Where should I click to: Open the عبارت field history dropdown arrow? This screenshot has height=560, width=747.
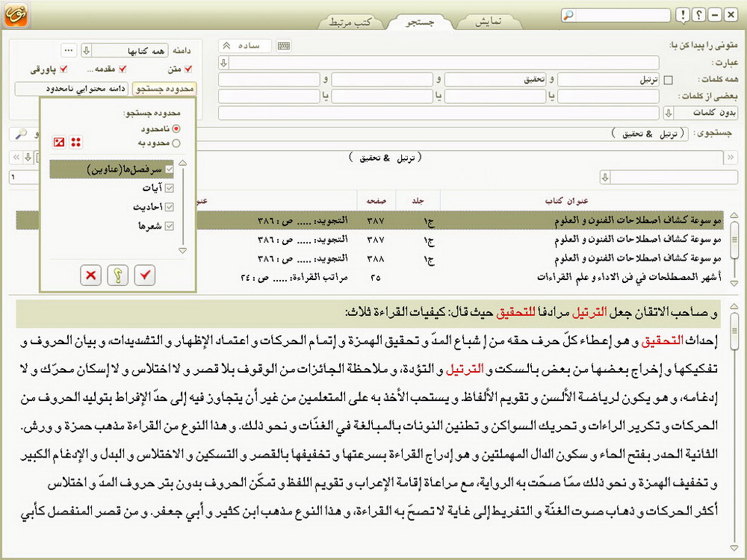click(224, 63)
